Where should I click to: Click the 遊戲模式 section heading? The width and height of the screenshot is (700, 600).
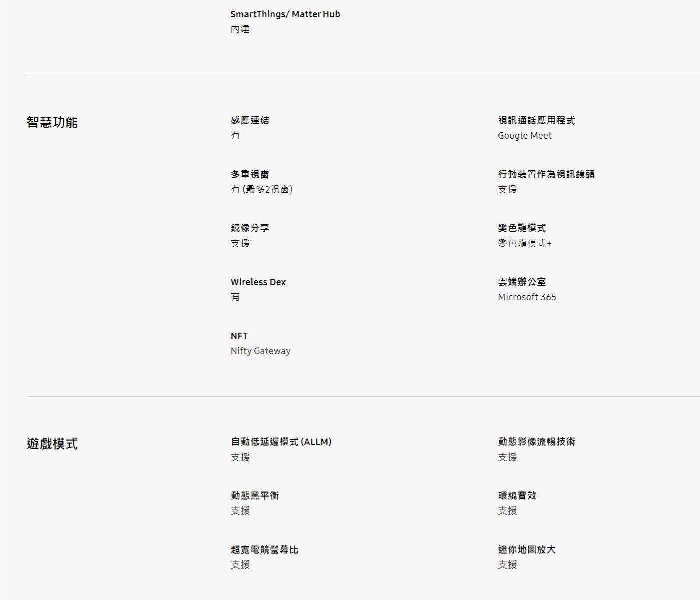click(52, 444)
